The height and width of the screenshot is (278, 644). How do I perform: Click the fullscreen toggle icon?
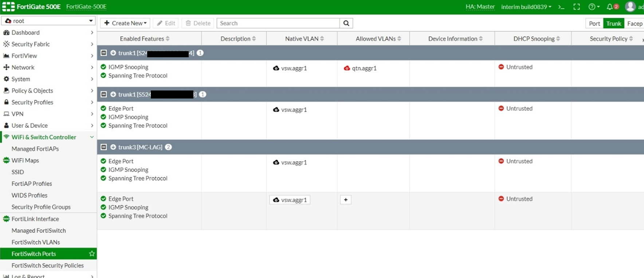click(x=577, y=7)
